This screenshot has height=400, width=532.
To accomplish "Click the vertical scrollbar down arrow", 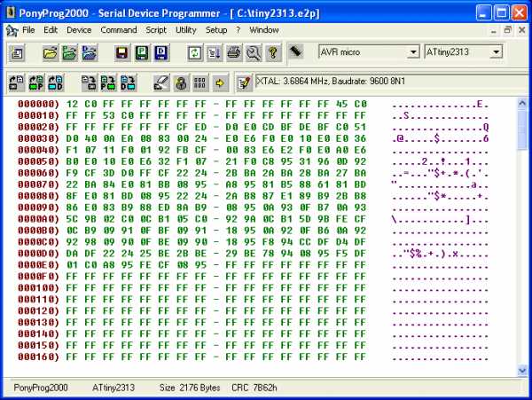I will tap(522, 370).
